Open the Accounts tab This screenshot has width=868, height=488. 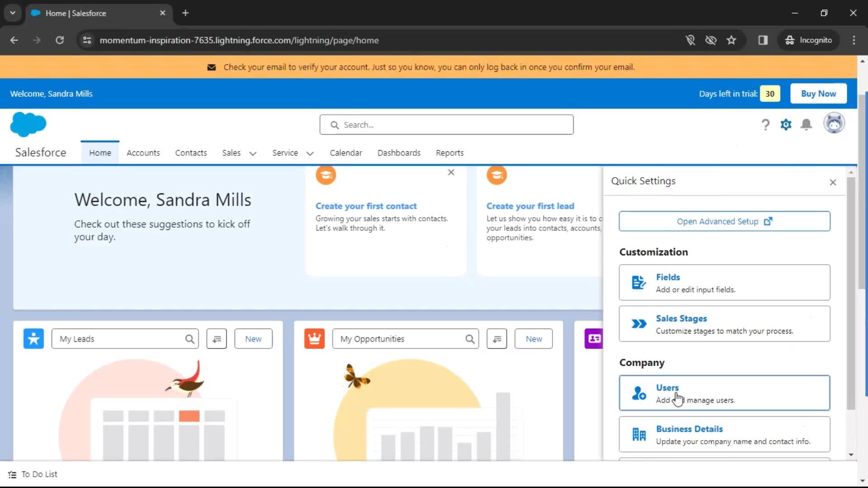click(x=143, y=153)
